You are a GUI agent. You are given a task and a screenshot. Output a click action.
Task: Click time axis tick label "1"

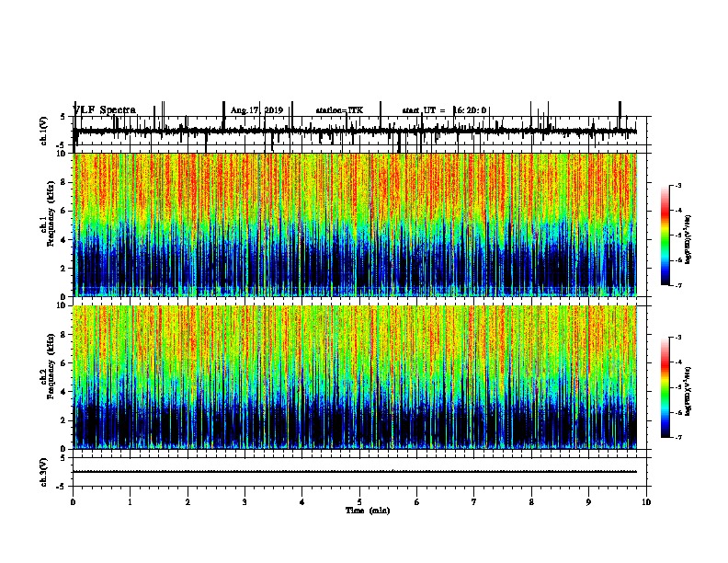130,502
